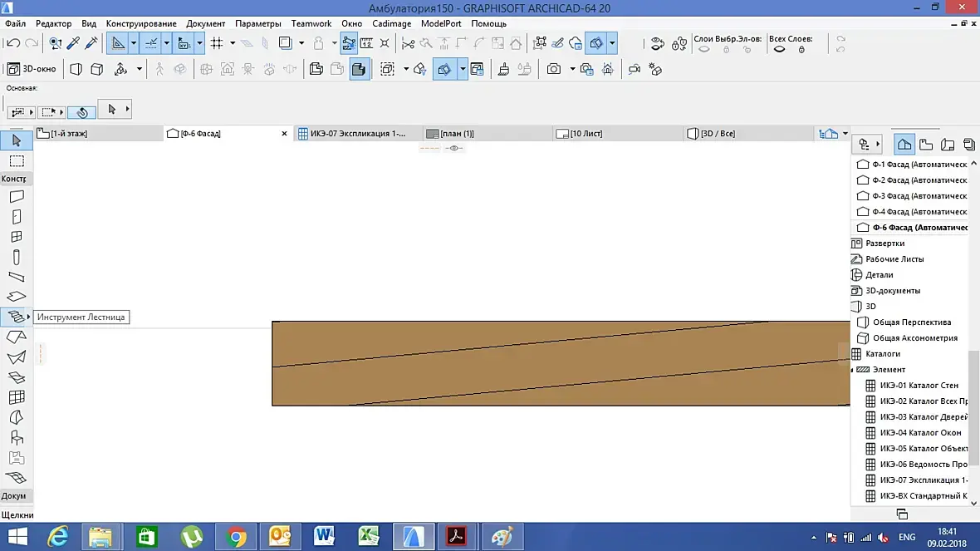The width and height of the screenshot is (980, 551).
Task: Open Google Chrome from the taskbar
Action: [x=237, y=537]
